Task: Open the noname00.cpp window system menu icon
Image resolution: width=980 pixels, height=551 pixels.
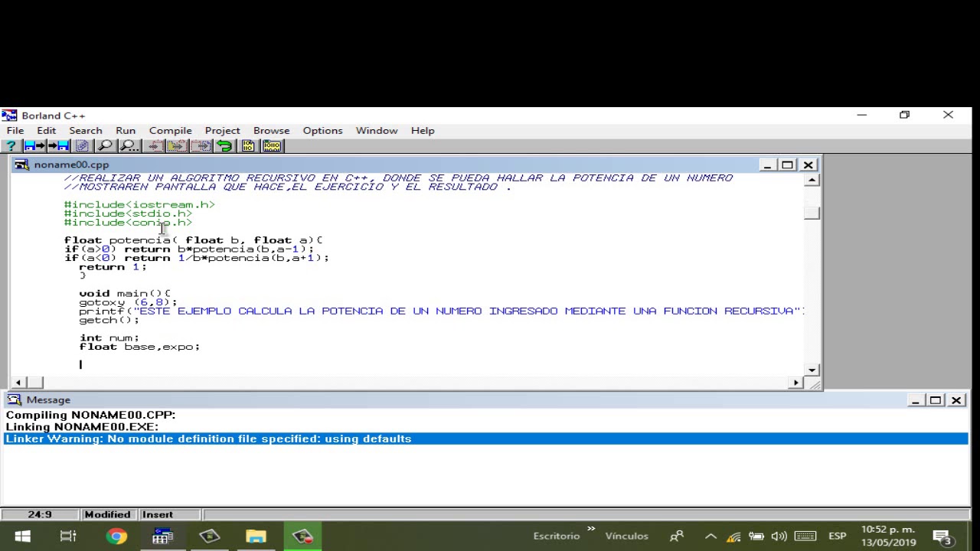Action: pyautogui.click(x=21, y=165)
